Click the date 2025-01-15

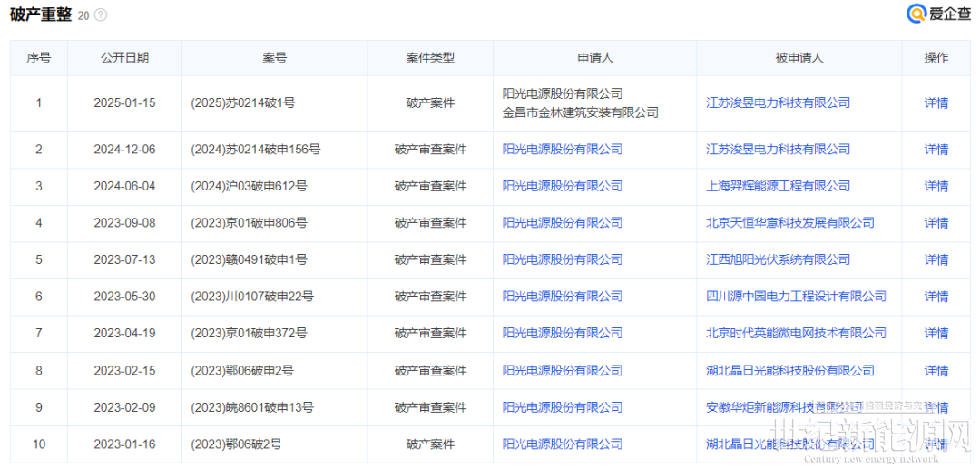124,103
